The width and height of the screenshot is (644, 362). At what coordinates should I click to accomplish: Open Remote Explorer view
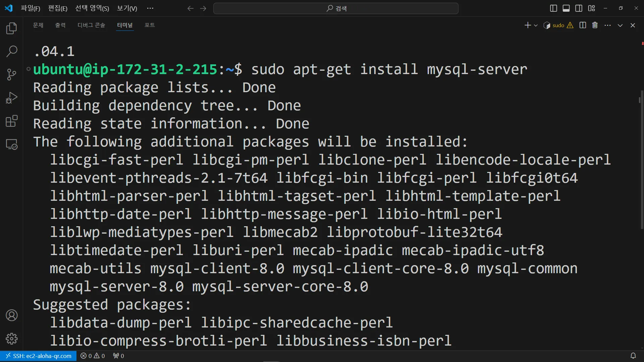[x=12, y=144]
